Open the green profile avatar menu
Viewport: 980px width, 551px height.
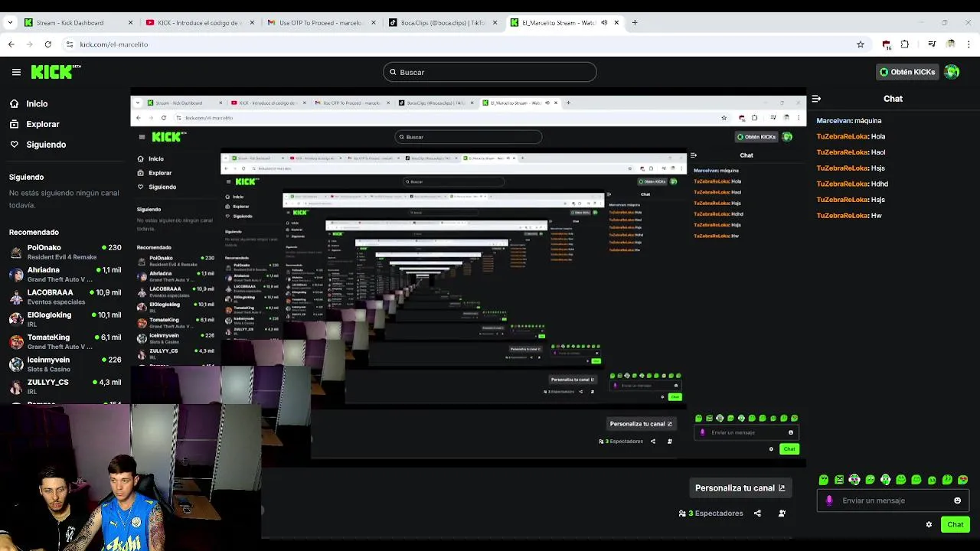[952, 72]
